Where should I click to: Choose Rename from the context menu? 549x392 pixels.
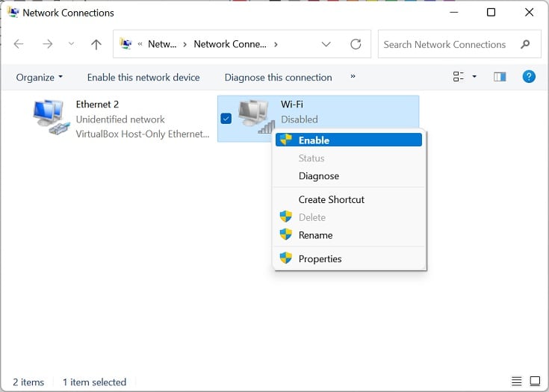[x=349, y=235]
